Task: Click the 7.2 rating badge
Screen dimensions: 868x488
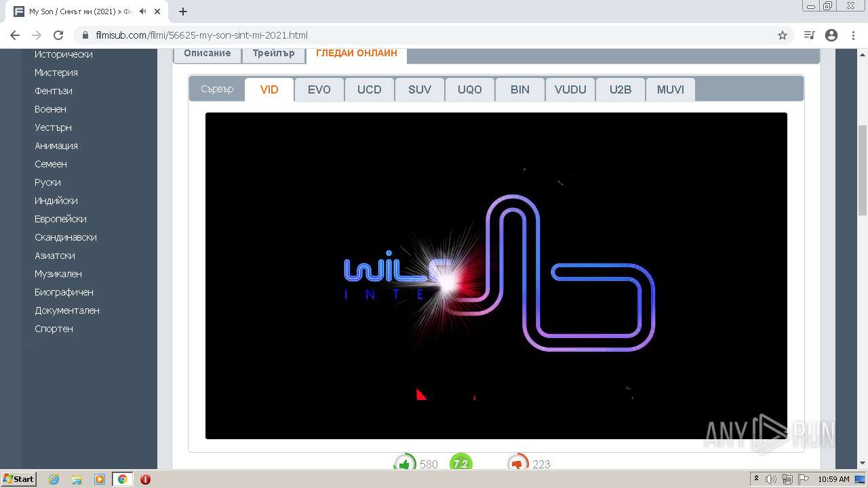Action: pos(461,464)
